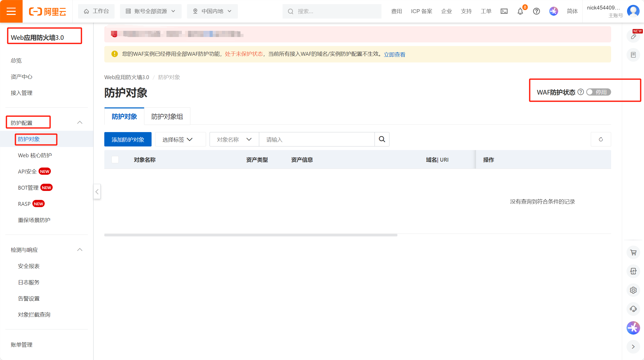Image resolution: width=644 pixels, height=360 pixels.
Task: Open 支持 in the top bar
Action: (466, 11)
